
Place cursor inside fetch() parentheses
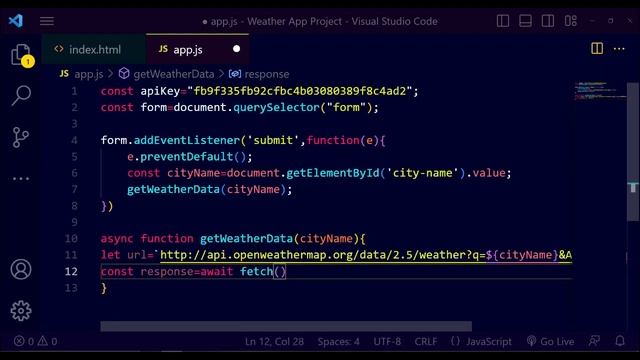(280, 272)
